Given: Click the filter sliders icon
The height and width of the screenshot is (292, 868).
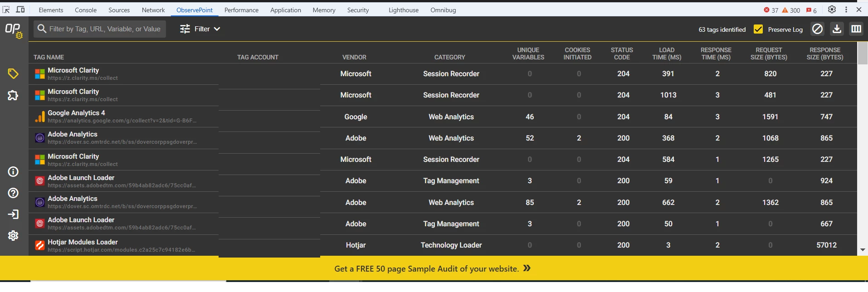Looking at the screenshot, I should coord(185,29).
